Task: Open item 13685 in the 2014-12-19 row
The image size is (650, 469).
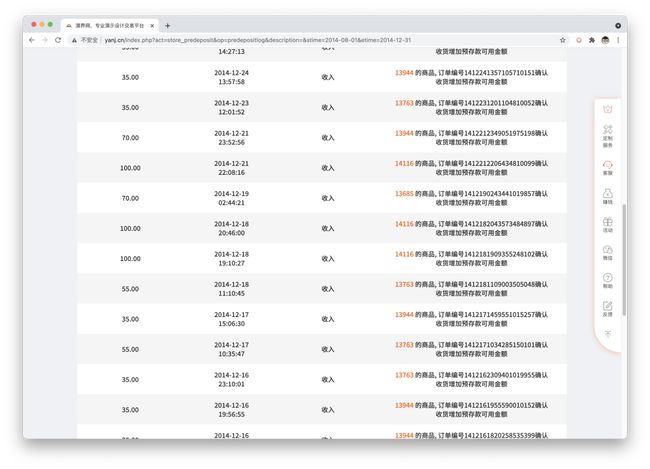Action: [x=404, y=194]
